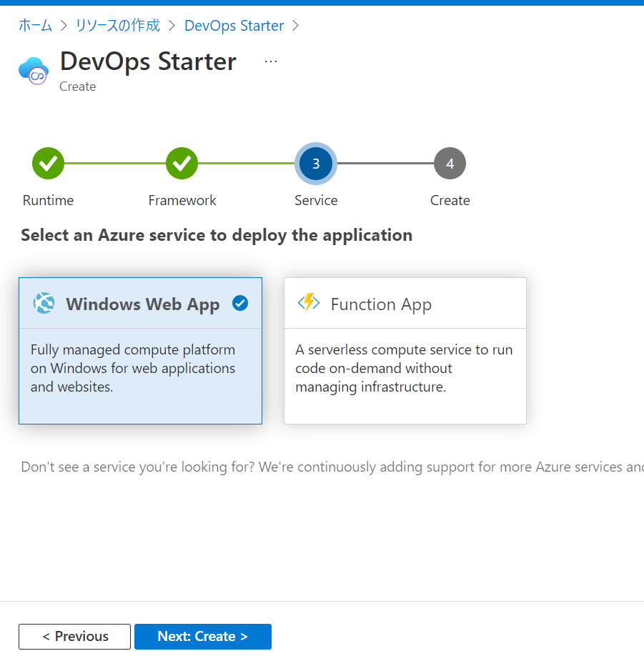Jump to the Framework step checkmark
The height and width of the screenshot is (666, 644).
click(x=182, y=164)
